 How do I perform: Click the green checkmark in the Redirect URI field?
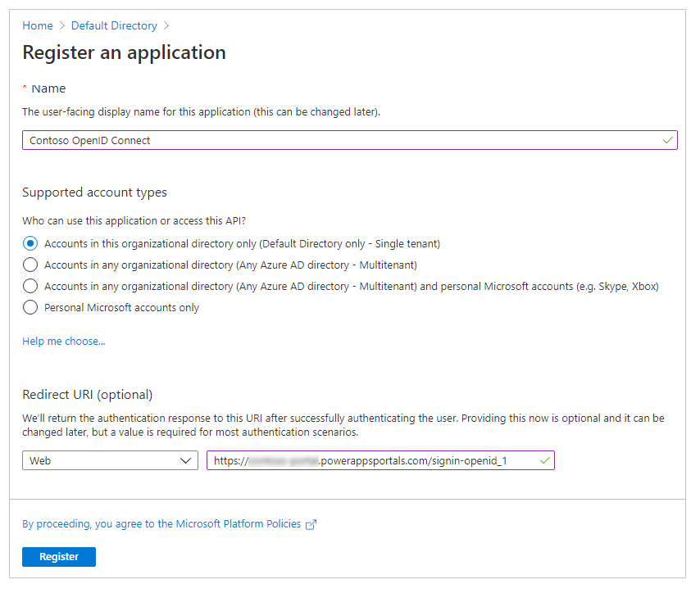(544, 460)
